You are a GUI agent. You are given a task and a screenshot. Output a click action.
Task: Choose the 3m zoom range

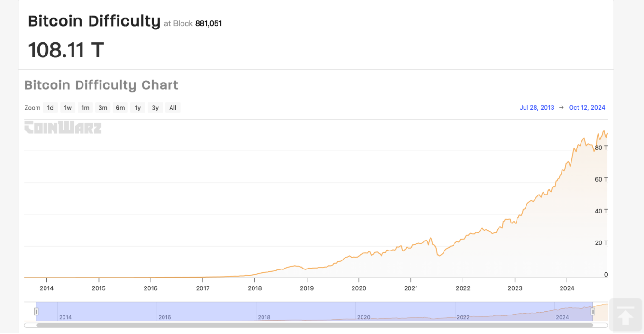coord(103,108)
